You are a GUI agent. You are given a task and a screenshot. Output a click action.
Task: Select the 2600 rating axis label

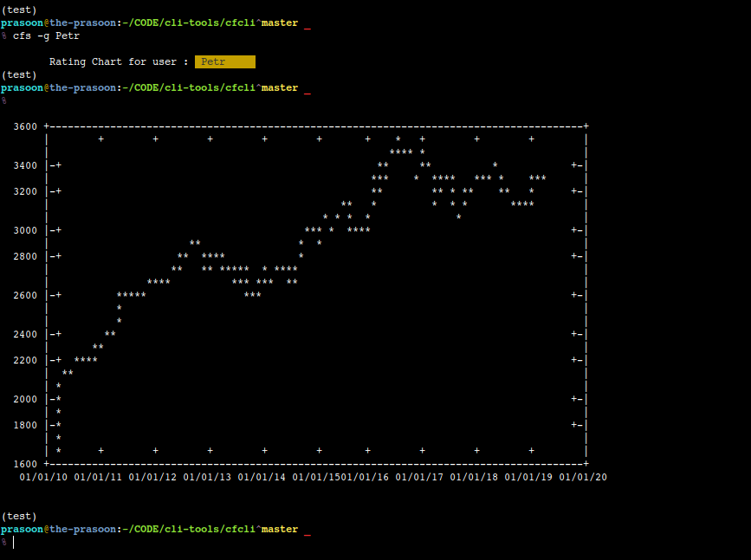pyautogui.click(x=25, y=295)
